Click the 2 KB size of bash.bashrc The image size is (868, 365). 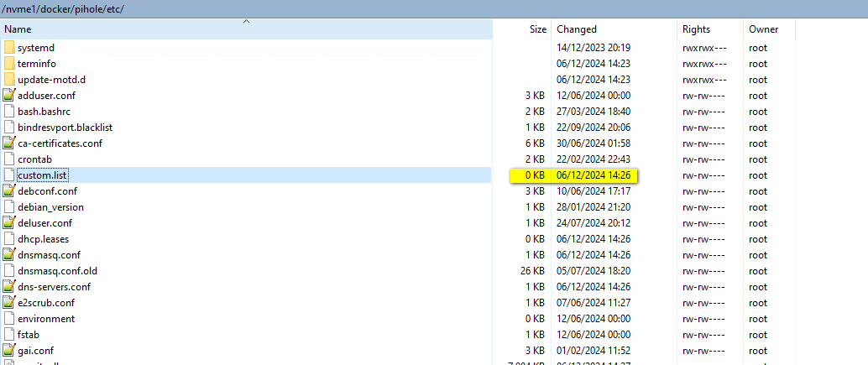(x=536, y=111)
